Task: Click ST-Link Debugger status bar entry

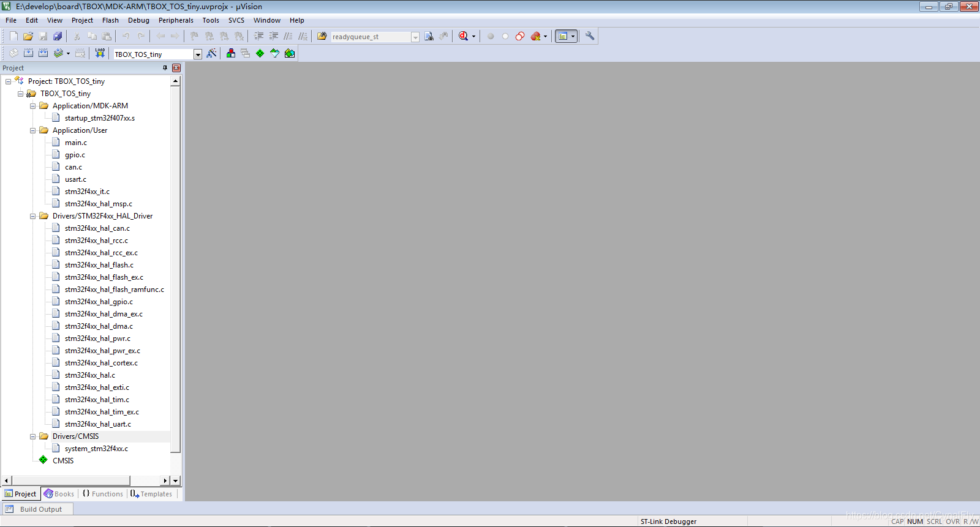Action: coord(668,521)
